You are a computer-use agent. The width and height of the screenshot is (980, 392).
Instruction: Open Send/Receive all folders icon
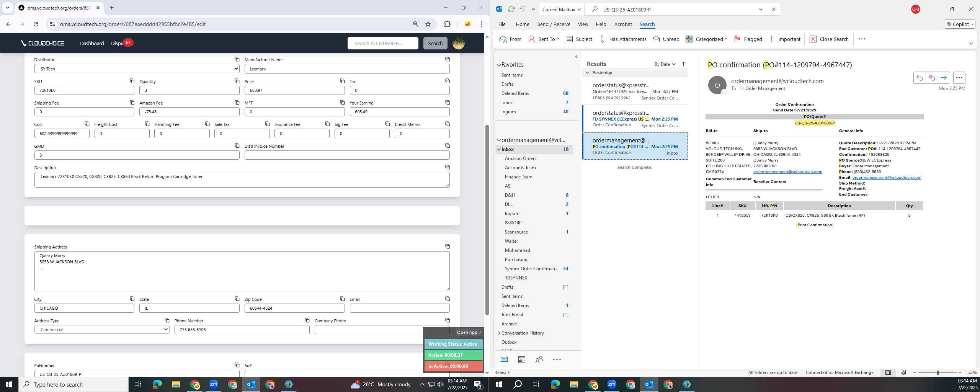coord(511,9)
